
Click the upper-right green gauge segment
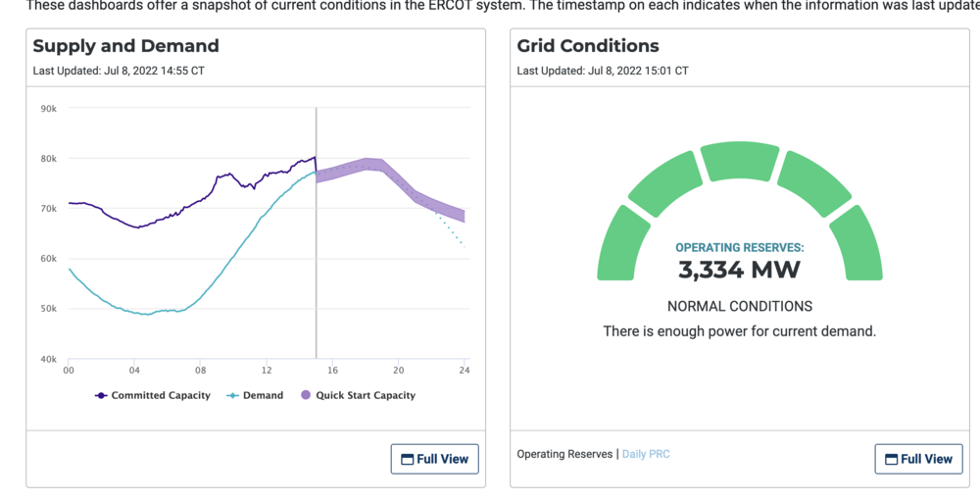[x=813, y=186]
